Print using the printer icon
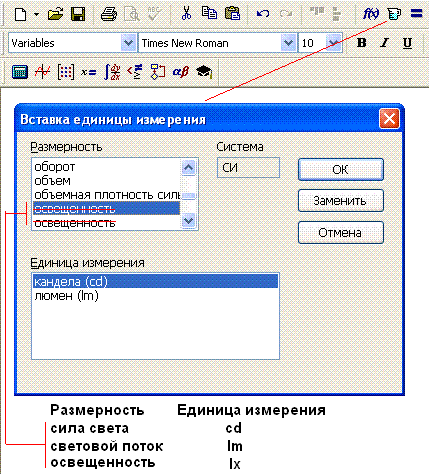429x474 pixels. point(109,14)
